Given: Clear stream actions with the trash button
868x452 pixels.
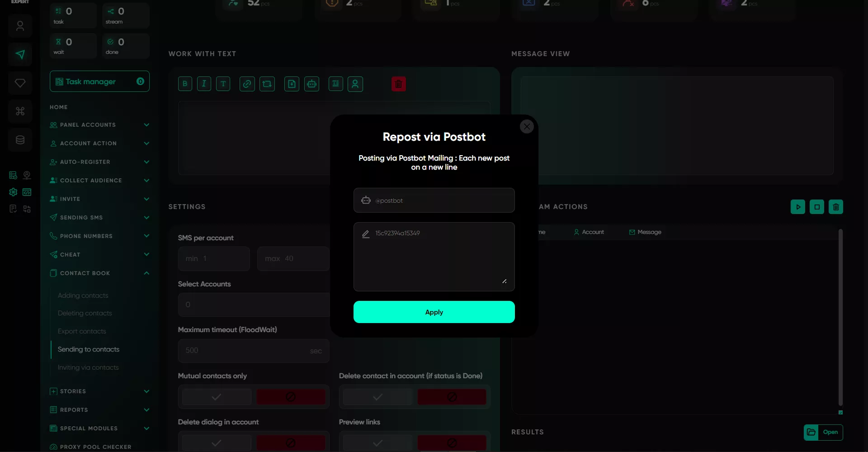Looking at the screenshot, I should click(x=836, y=207).
